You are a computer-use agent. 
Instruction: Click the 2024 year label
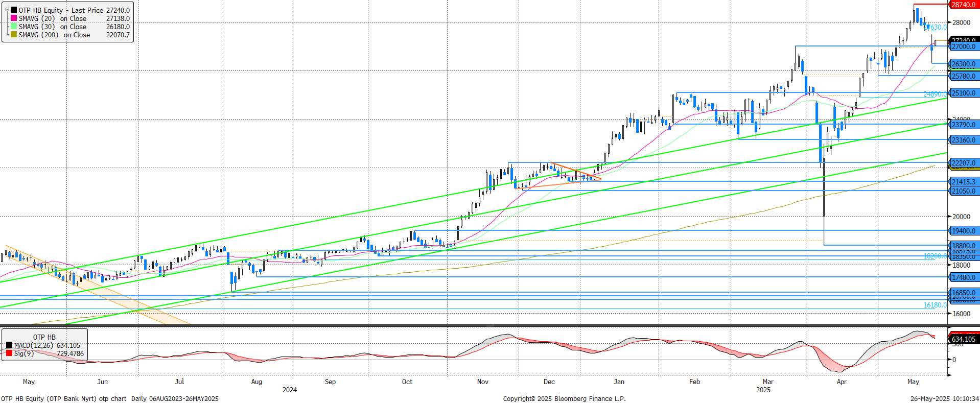click(x=290, y=390)
